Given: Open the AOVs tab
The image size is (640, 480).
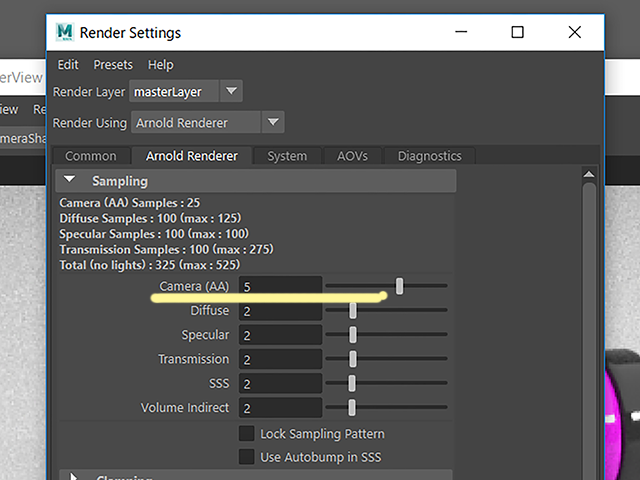Looking at the screenshot, I should pyautogui.click(x=352, y=156).
